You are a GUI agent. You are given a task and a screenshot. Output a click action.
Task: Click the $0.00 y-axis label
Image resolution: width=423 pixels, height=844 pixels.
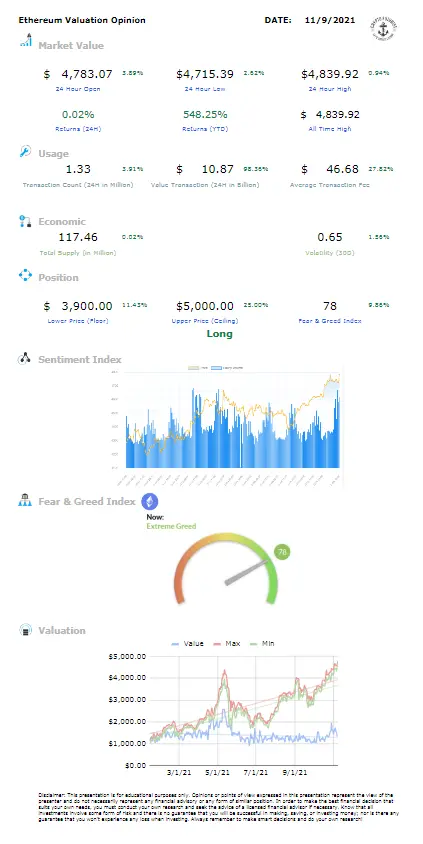tap(135, 765)
